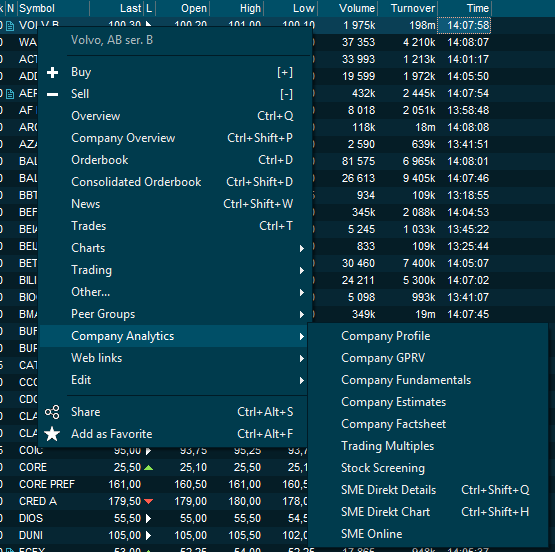Click the green up arrow on the CORE row
Screen dimensions: 555x552
[x=149, y=467]
